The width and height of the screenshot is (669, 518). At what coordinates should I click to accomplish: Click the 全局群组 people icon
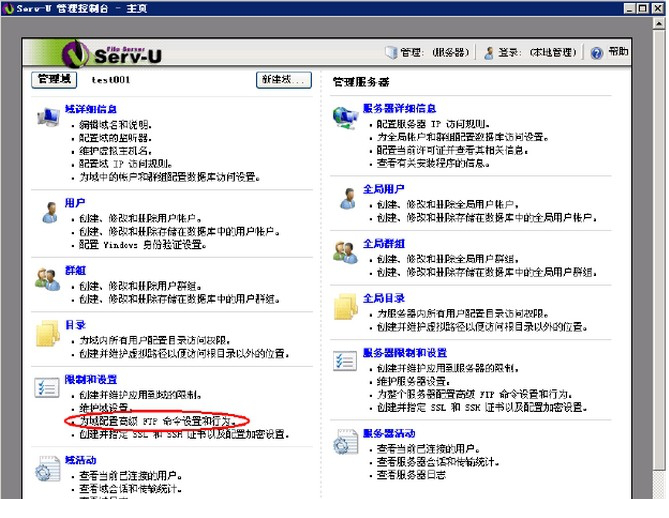pyautogui.click(x=346, y=252)
